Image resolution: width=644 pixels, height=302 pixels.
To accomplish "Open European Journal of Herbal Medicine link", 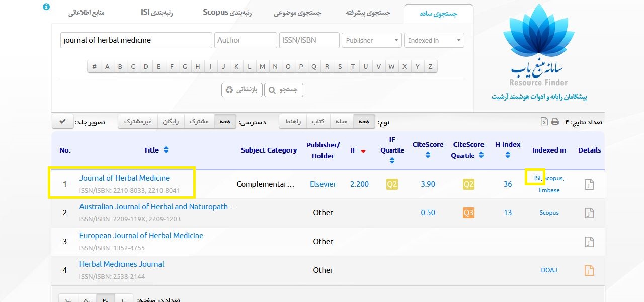I will 141,236.
